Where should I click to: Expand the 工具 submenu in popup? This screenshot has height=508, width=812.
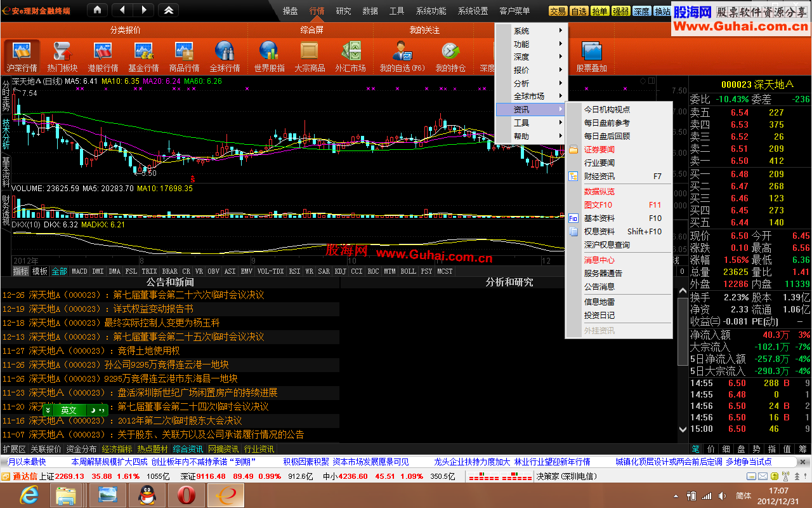[x=532, y=123]
